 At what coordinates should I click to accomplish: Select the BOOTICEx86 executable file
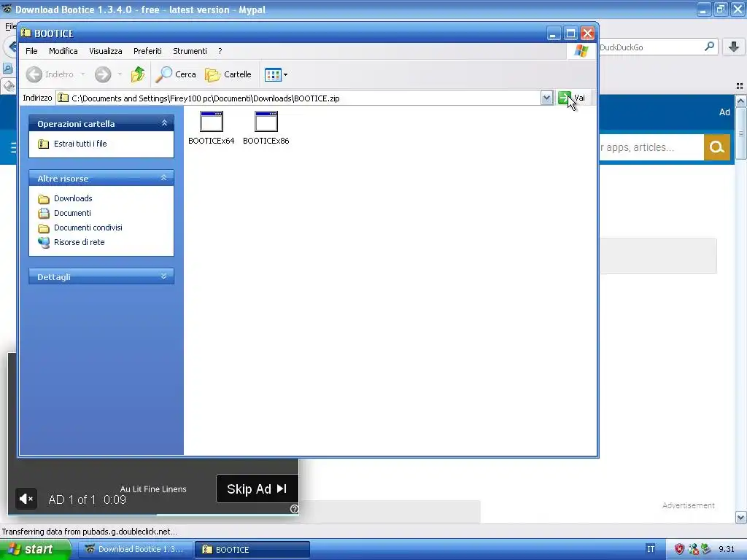pyautogui.click(x=266, y=128)
